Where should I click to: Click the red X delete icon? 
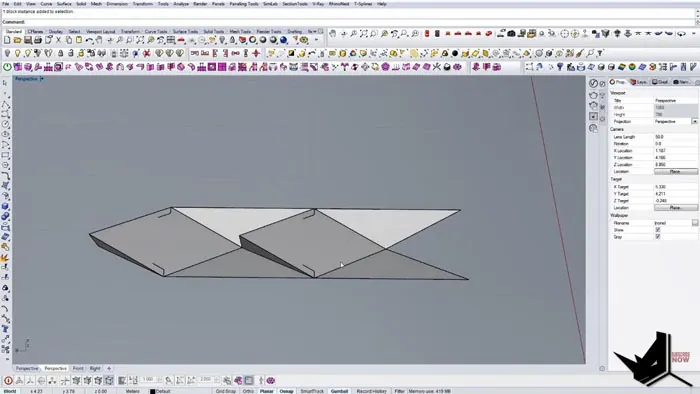[146, 54]
